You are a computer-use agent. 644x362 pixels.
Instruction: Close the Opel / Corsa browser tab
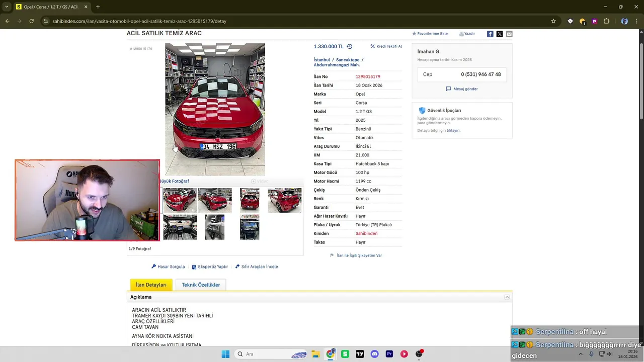point(85,7)
